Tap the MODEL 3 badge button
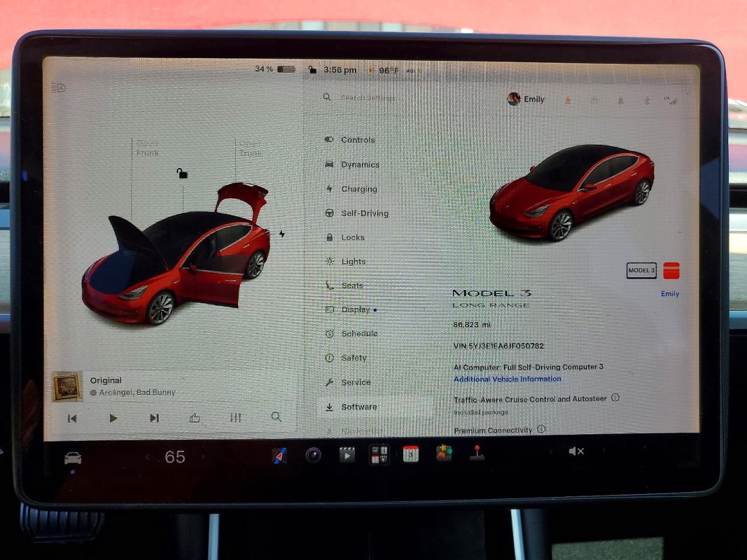The width and height of the screenshot is (747, 560). point(641,270)
